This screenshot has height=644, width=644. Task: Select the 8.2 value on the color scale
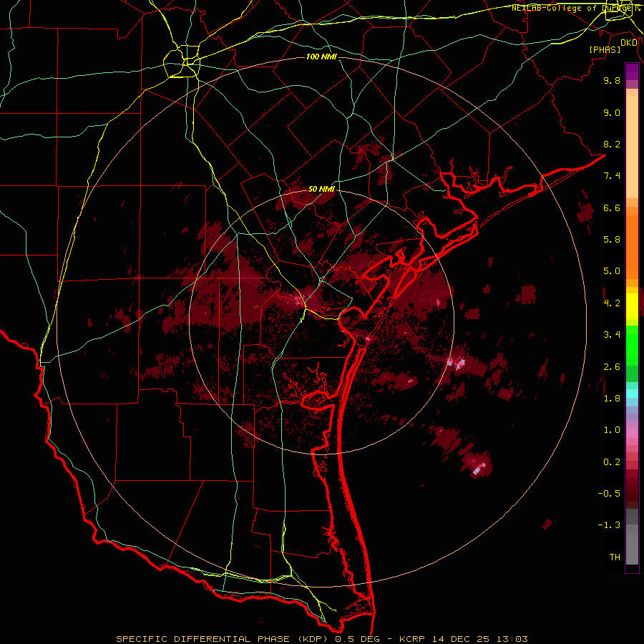(612, 144)
